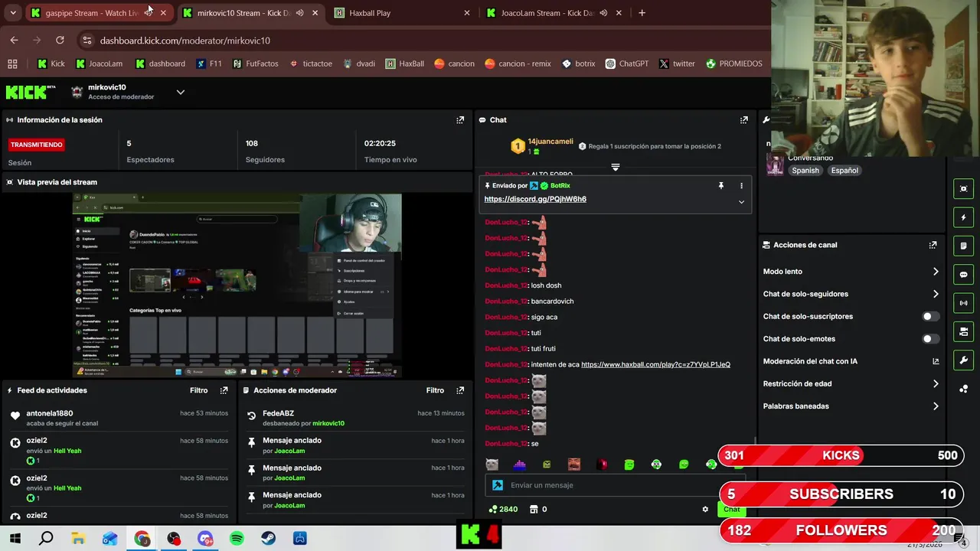
Task: Open Steam from the taskbar
Action: 268,539
